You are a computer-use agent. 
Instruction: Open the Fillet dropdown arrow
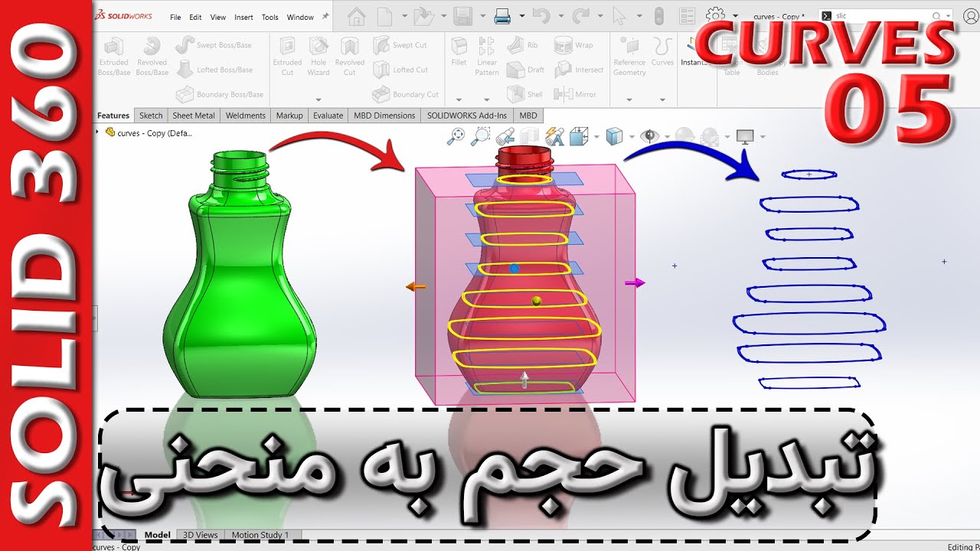click(459, 99)
